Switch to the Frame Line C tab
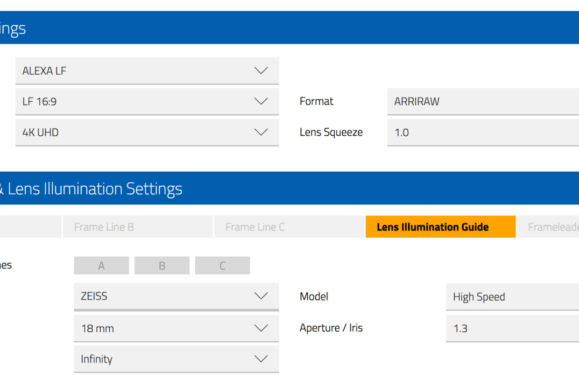The image size is (579, 392). pyautogui.click(x=289, y=227)
